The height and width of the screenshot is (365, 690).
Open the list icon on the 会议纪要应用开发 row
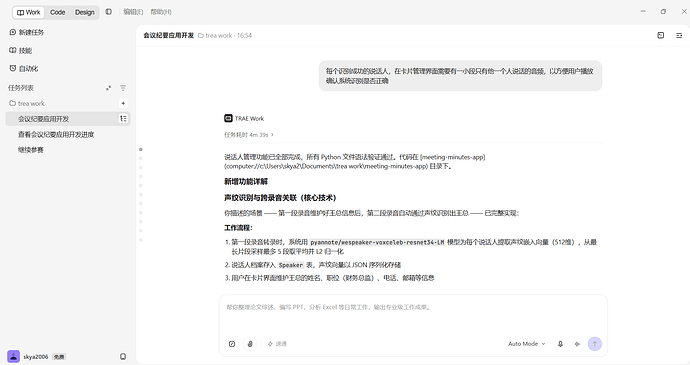tap(123, 118)
